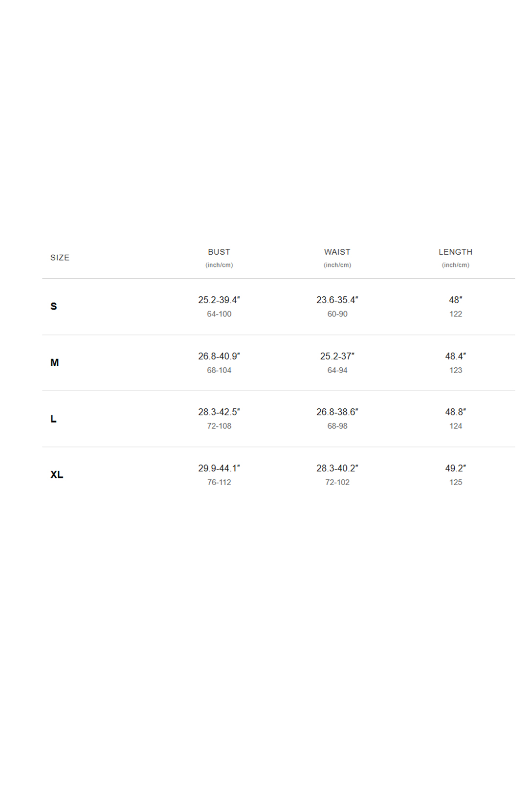Click length value 48.8" for size L

point(456,412)
